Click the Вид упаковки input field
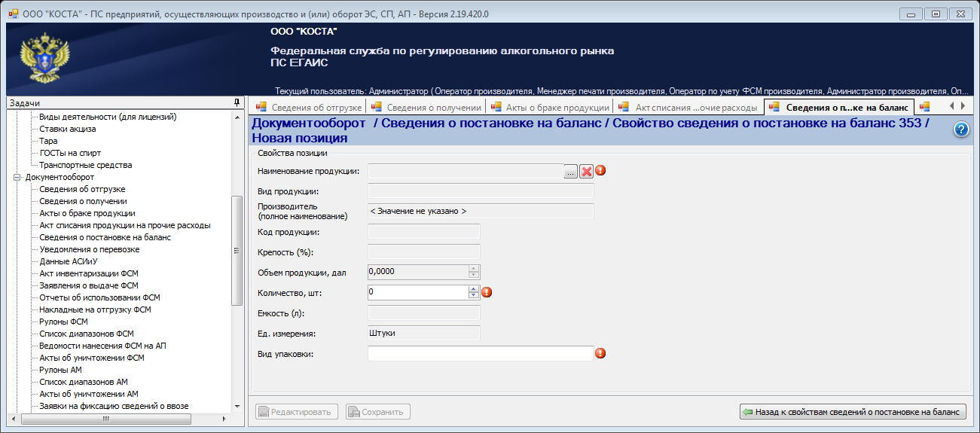980x433 pixels. click(x=481, y=353)
